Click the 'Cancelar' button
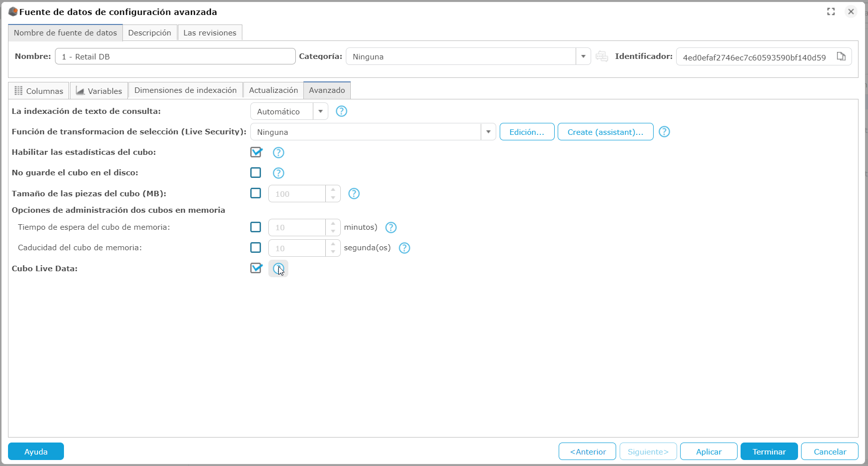Screen dimensions: 868x466 [830, 452]
